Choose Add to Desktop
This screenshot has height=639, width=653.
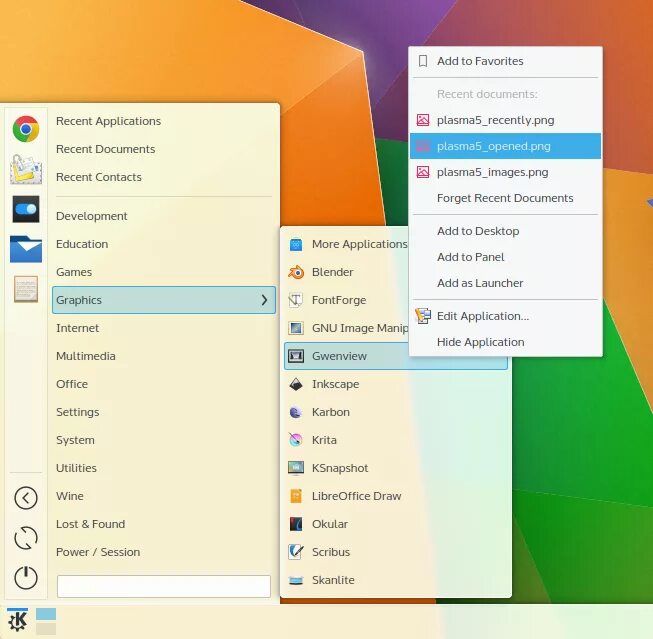pos(505,231)
